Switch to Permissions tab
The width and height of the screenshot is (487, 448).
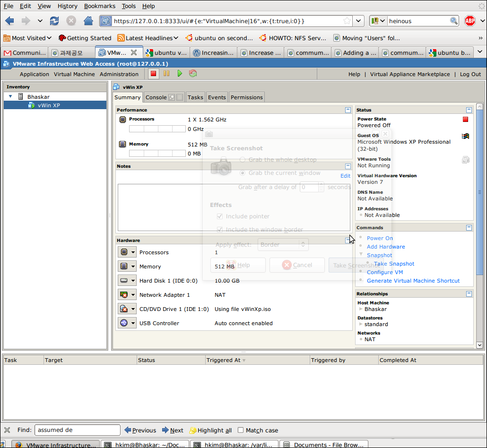247,97
